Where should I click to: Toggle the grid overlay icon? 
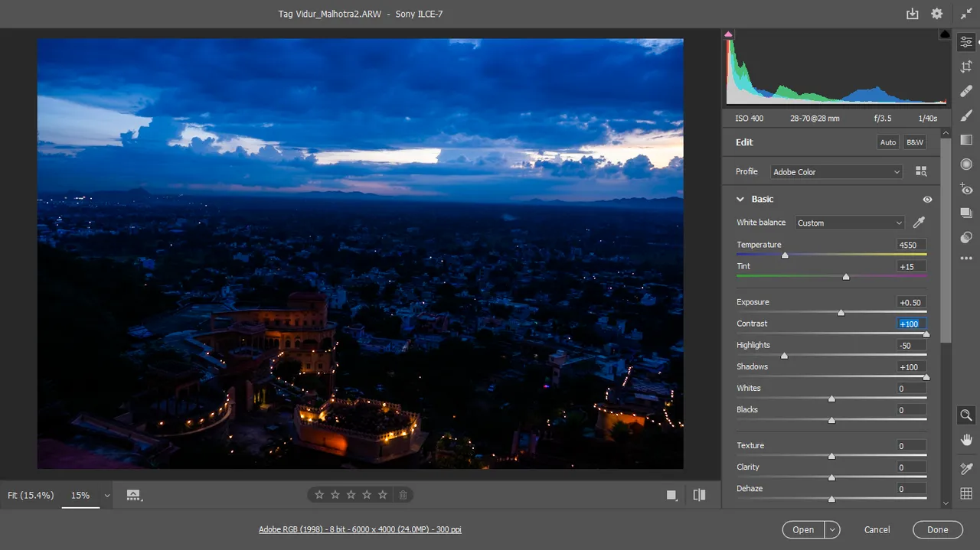[966, 493]
